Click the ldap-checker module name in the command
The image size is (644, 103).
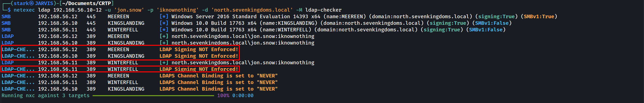[x=323, y=10]
